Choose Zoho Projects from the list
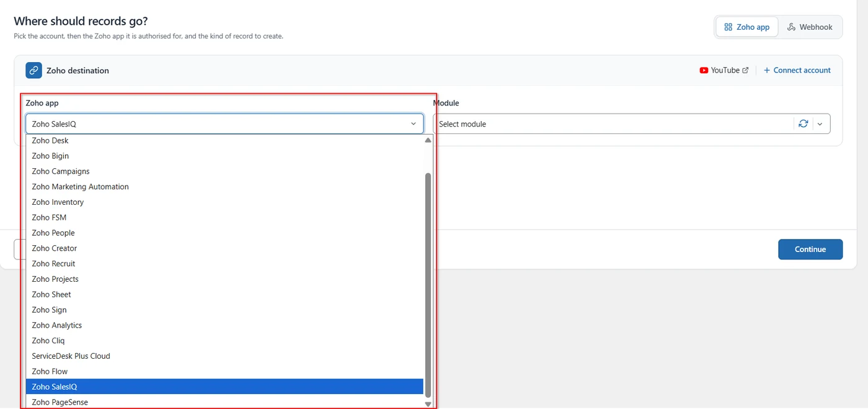Screen dimensions: 868x409 (224, 279)
